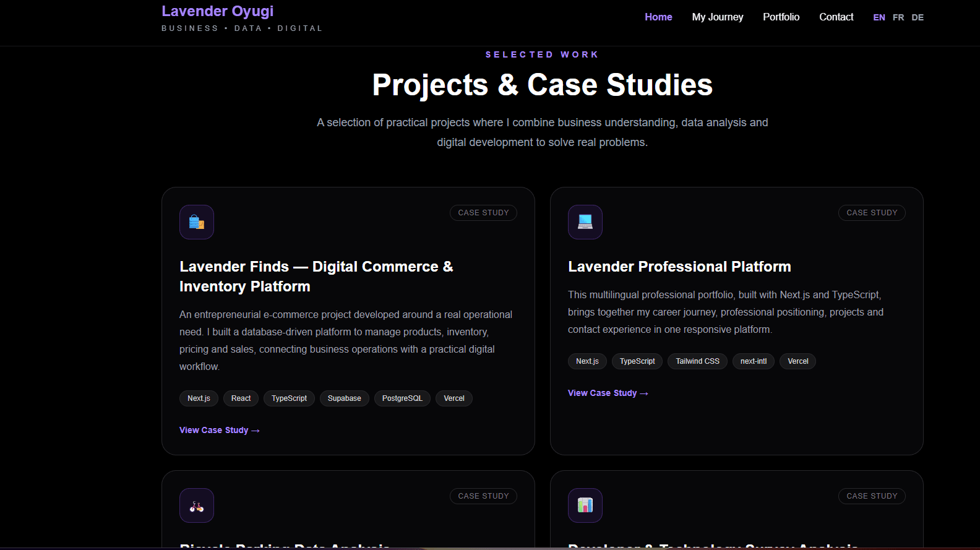Go to My Journey page
The width and height of the screenshot is (980, 550).
(718, 17)
